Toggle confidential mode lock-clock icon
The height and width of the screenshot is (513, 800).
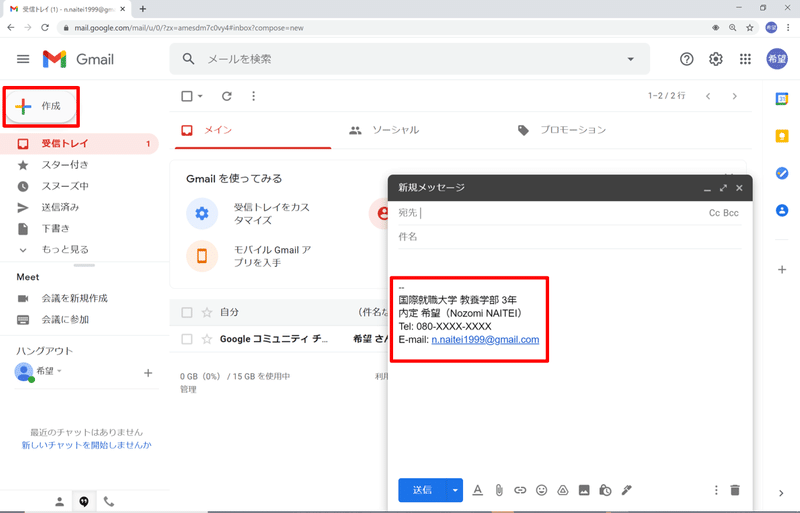(605, 490)
